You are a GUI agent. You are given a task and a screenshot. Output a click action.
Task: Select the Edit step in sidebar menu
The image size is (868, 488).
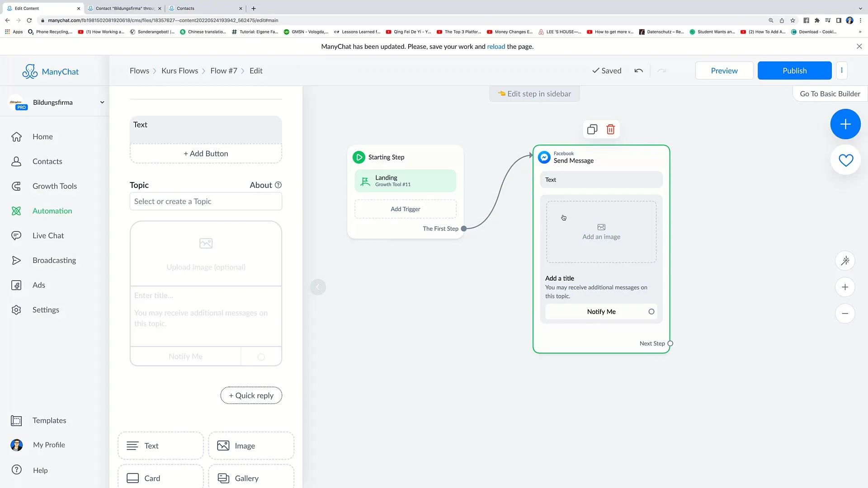click(534, 94)
